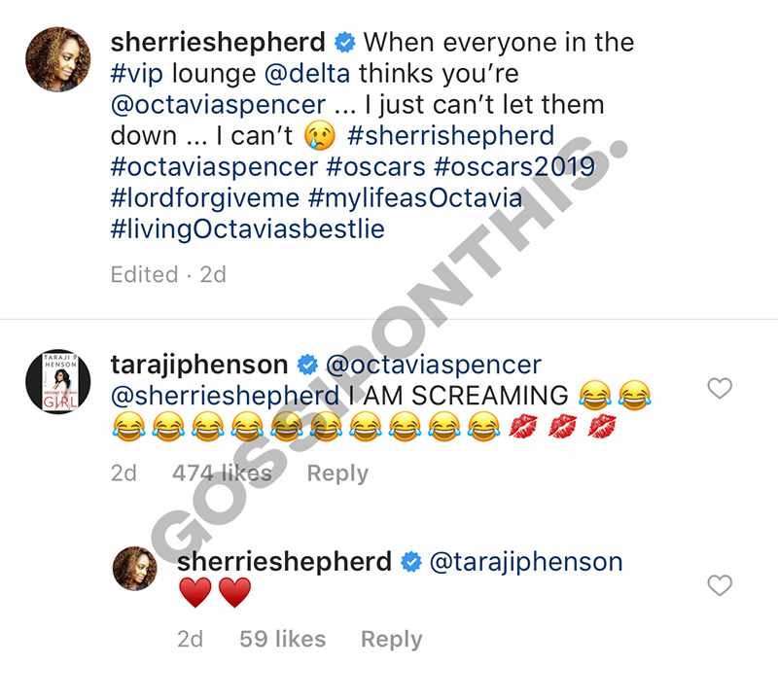This screenshot has height=700, width=778.
Task: Open sherrieshepherd's avatar in the reply
Action: tap(135, 569)
